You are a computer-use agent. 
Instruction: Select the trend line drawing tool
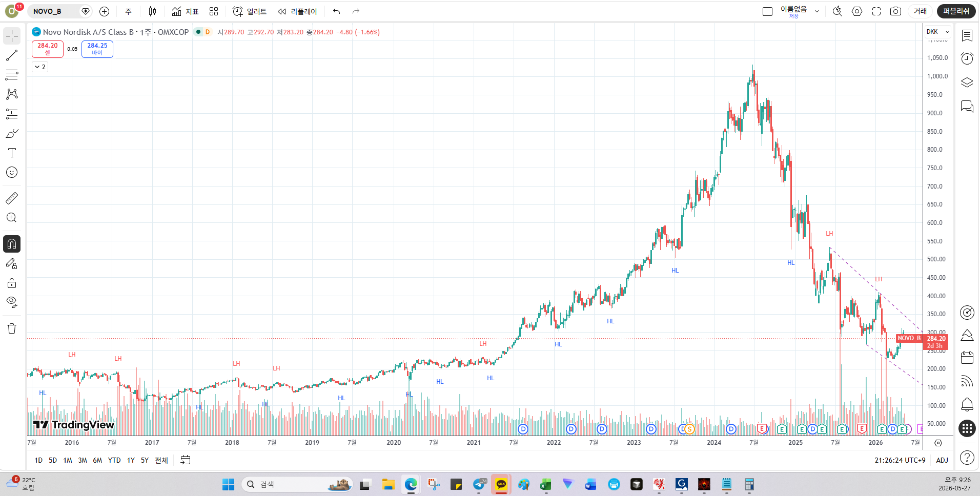point(12,55)
